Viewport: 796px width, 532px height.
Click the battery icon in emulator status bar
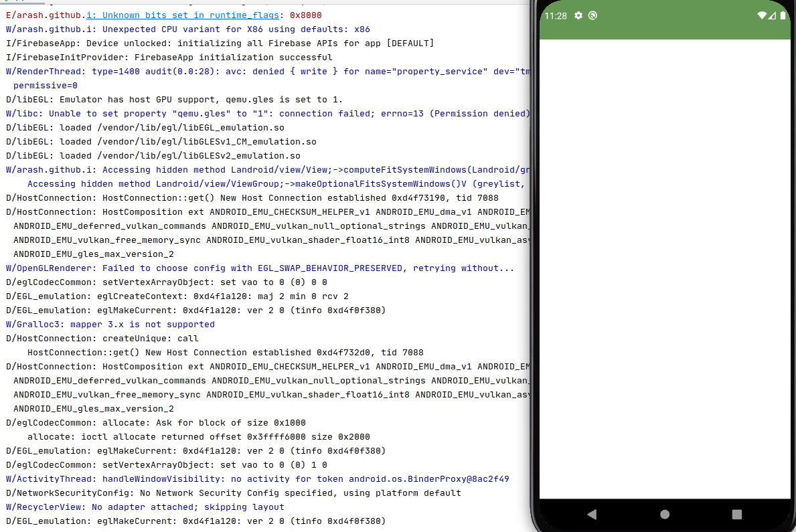pos(783,16)
